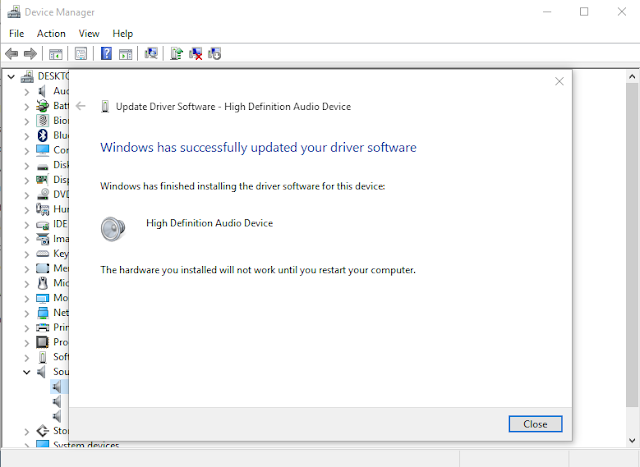Expand the Bluetooth category chevron

[x=27, y=136]
